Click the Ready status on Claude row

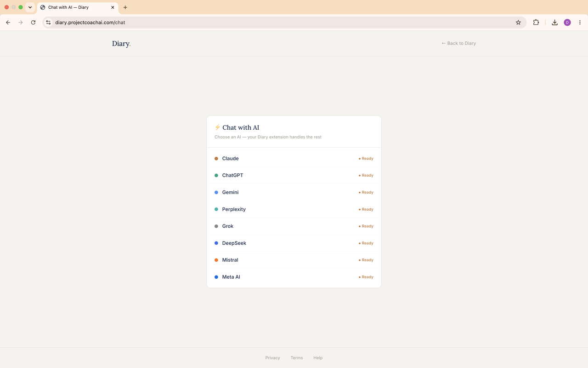click(x=366, y=159)
